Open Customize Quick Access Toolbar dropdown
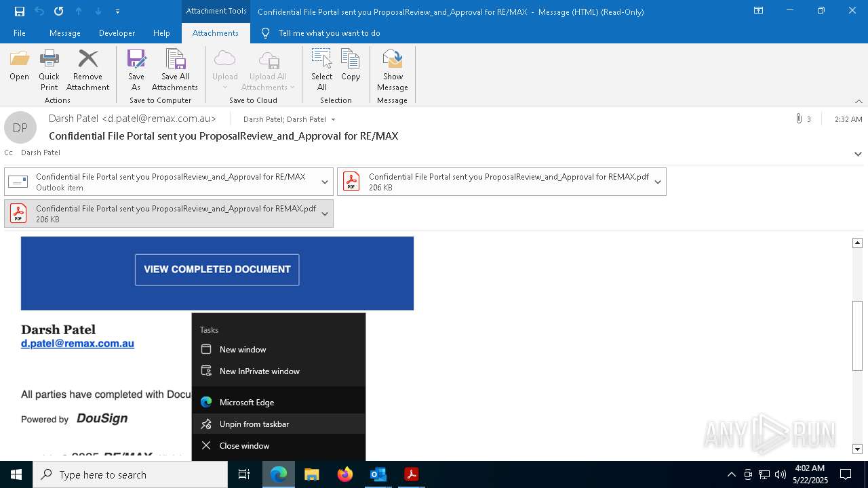This screenshot has width=868, height=488. point(117,11)
